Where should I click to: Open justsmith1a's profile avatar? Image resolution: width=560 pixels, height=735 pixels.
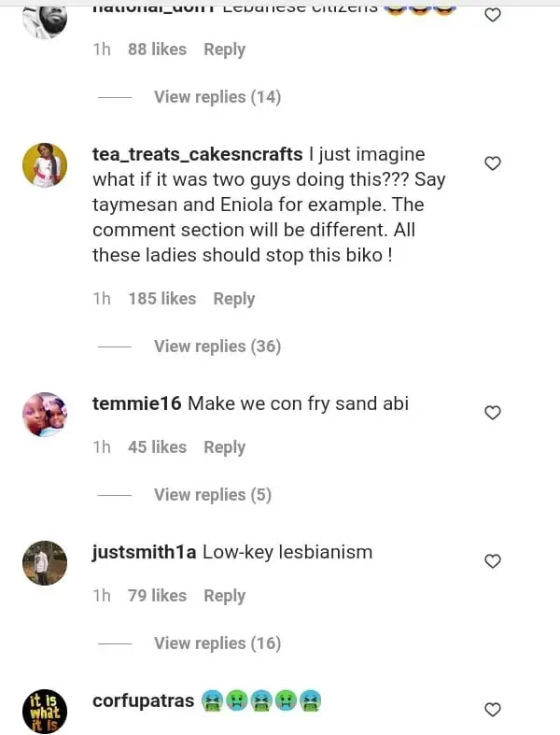(x=45, y=562)
